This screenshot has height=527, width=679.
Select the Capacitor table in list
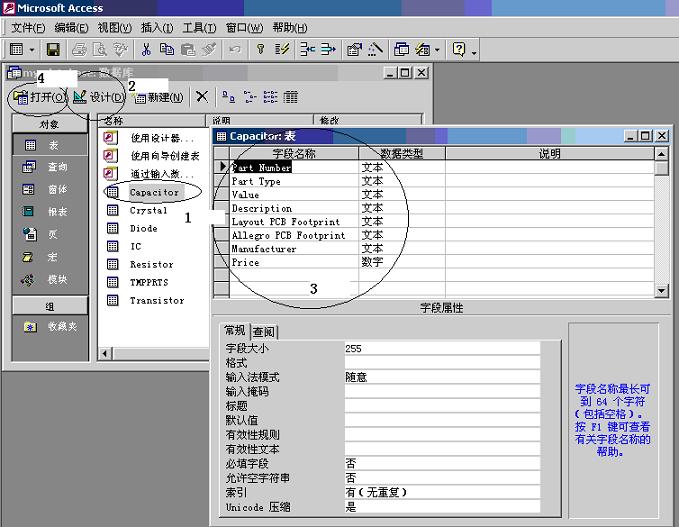154,192
